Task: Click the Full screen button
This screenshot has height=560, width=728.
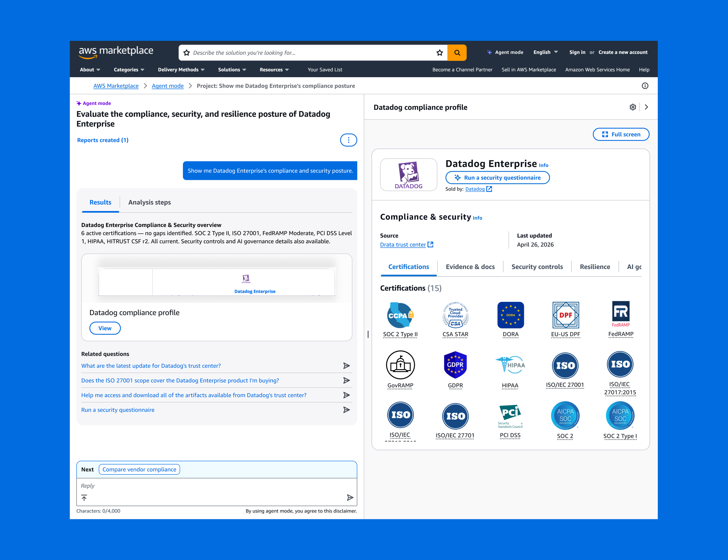Action: 621,134
